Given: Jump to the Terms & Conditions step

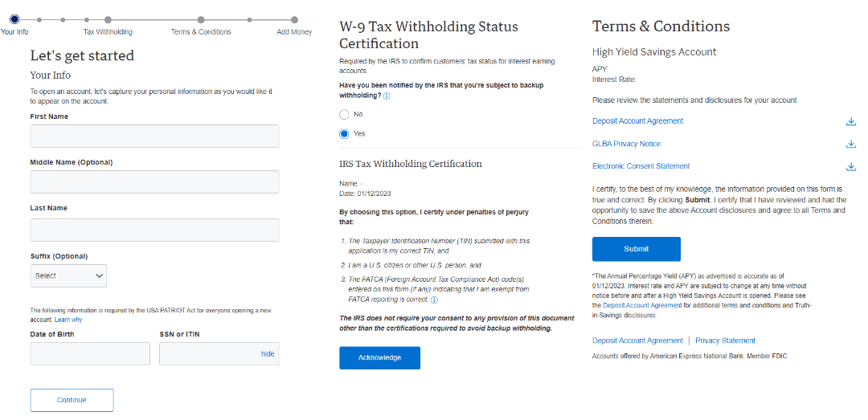Looking at the screenshot, I should [x=201, y=20].
